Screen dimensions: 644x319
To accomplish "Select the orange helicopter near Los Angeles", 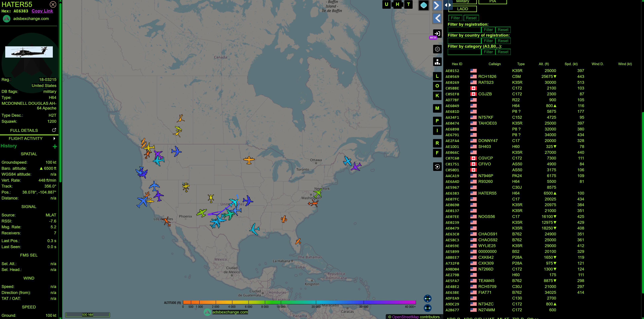I will pyautogui.click(x=167, y=221).
